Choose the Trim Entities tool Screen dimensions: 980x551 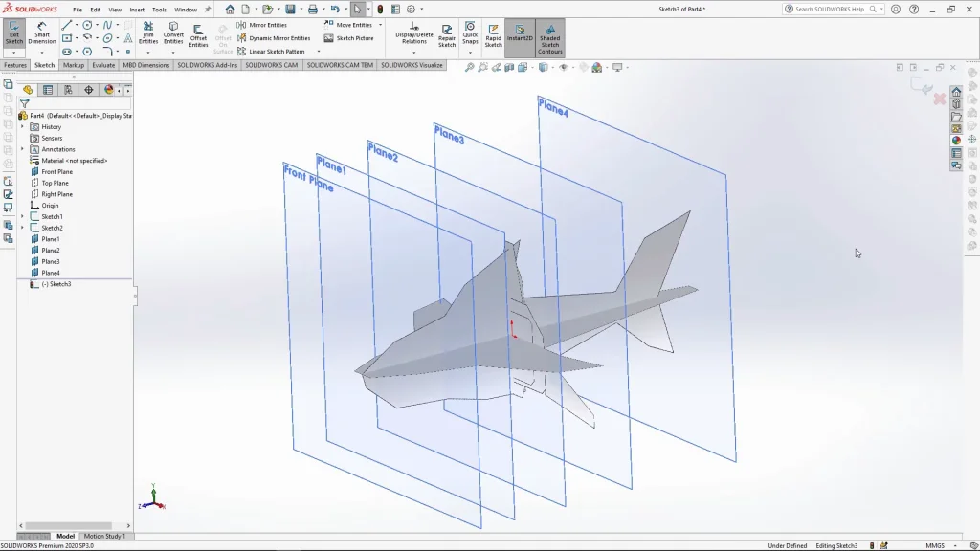148,34
